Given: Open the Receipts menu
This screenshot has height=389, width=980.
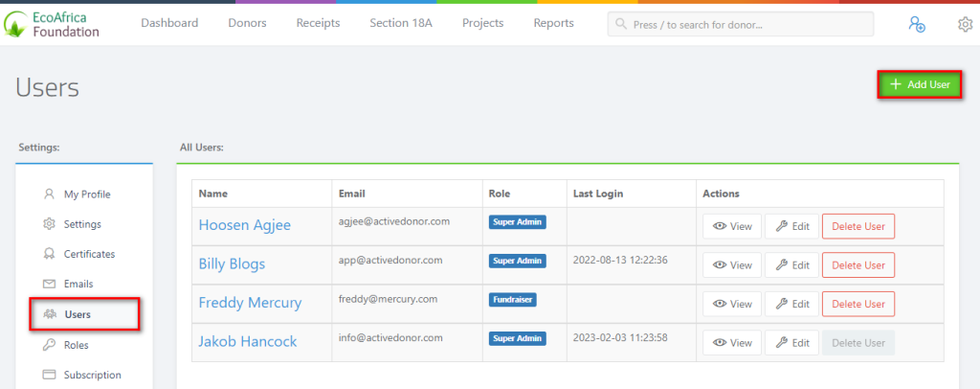Looking at the screenshot, I should [x=318, y=23].
